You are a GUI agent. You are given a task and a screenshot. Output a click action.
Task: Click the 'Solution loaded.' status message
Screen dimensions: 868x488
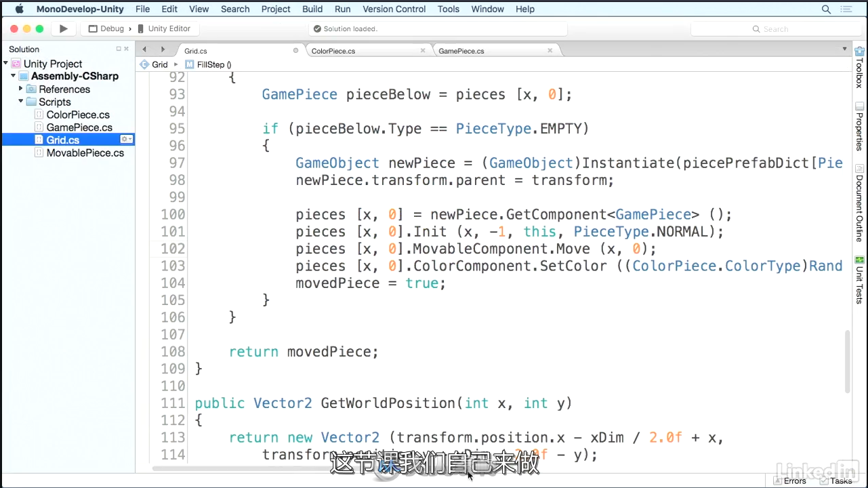pyautogui.click(x=350, y=29)
